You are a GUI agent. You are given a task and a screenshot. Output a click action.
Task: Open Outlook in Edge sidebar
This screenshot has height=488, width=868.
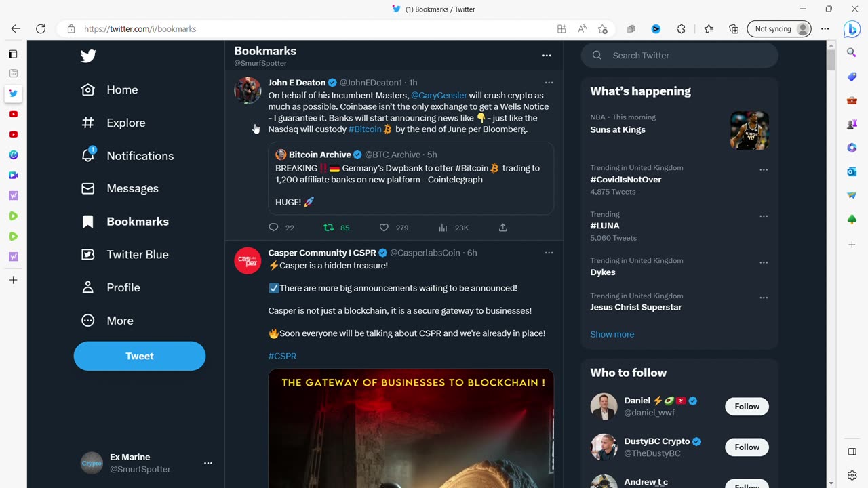pos(852,171)
